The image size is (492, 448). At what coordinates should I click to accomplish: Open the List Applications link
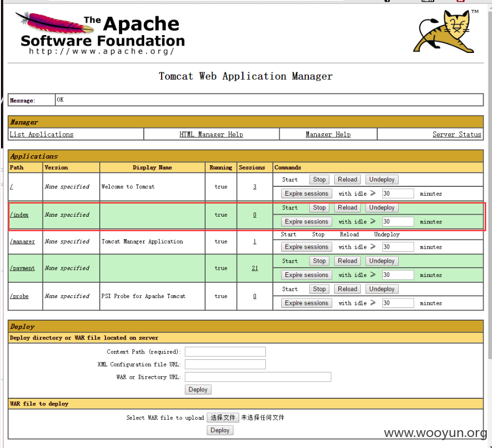click(x=41, y=134)
